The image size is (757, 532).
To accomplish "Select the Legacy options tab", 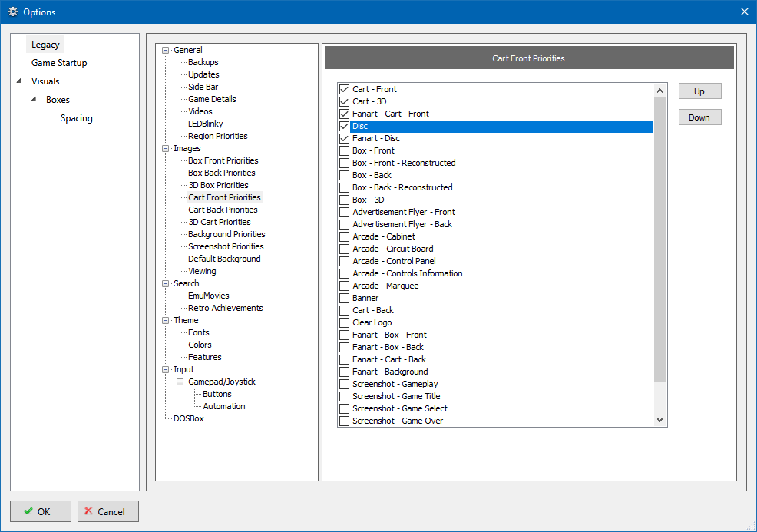I will (45, 45).
